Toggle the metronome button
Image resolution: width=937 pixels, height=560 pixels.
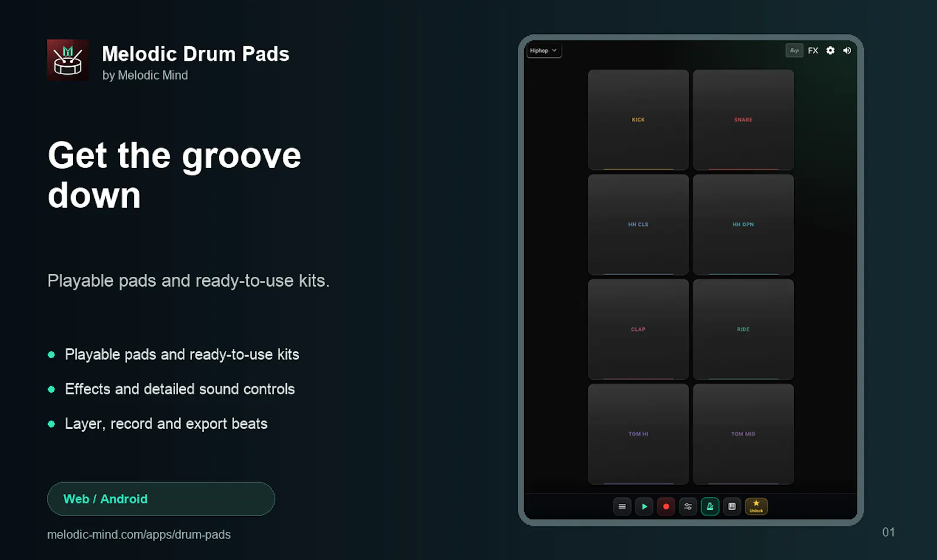tap(710, 507)
